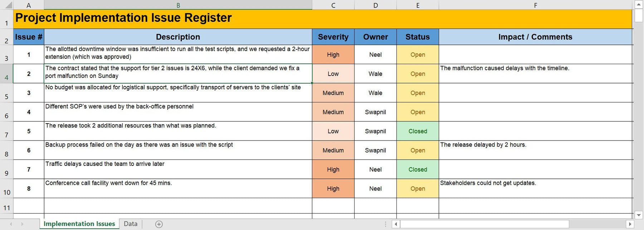
Task: Add a new sheet with the plus icon
Action: click(159, 224)
